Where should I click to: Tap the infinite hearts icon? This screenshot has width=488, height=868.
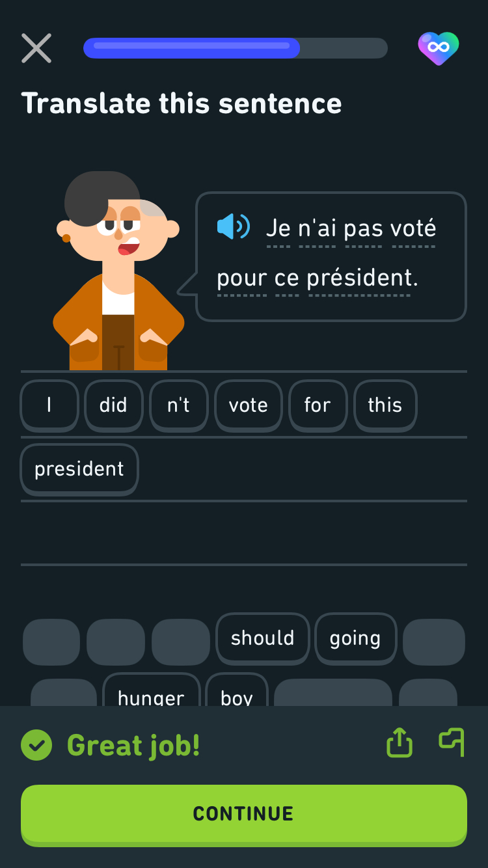[x=438, y=48]
